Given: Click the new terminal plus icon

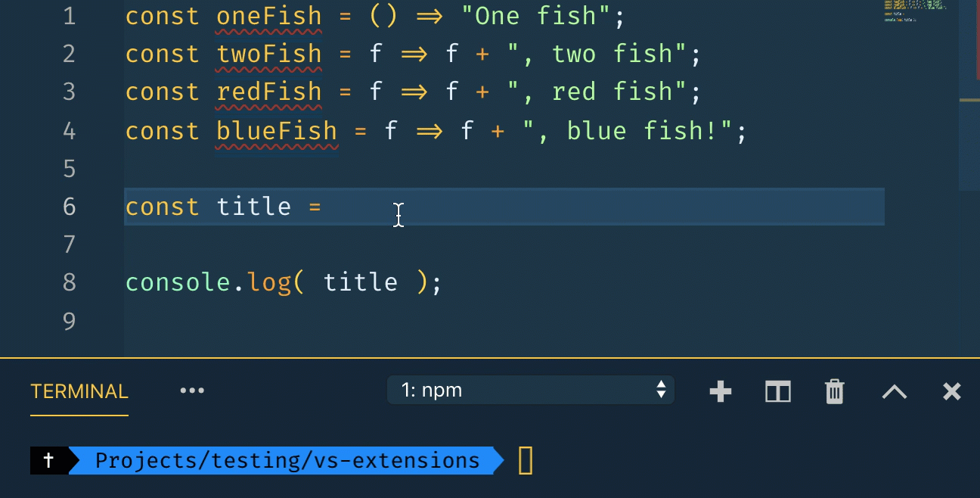Looking at the screenshot, I should point(721,391).
